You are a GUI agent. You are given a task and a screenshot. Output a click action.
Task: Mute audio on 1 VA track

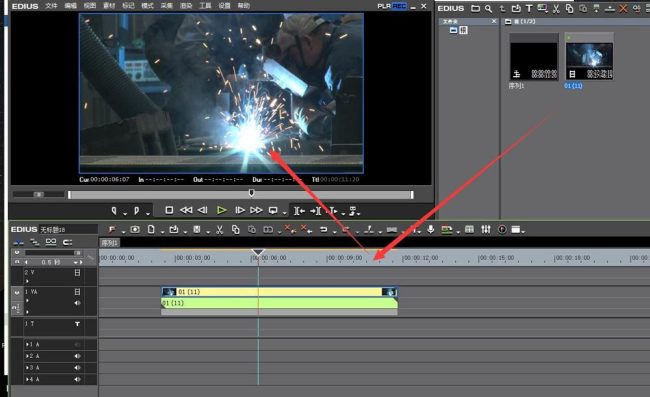[77, 303]
